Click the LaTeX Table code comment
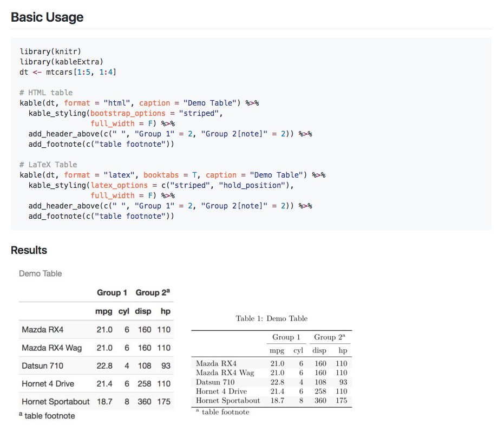504x431 pixels. tap(48, 164)
